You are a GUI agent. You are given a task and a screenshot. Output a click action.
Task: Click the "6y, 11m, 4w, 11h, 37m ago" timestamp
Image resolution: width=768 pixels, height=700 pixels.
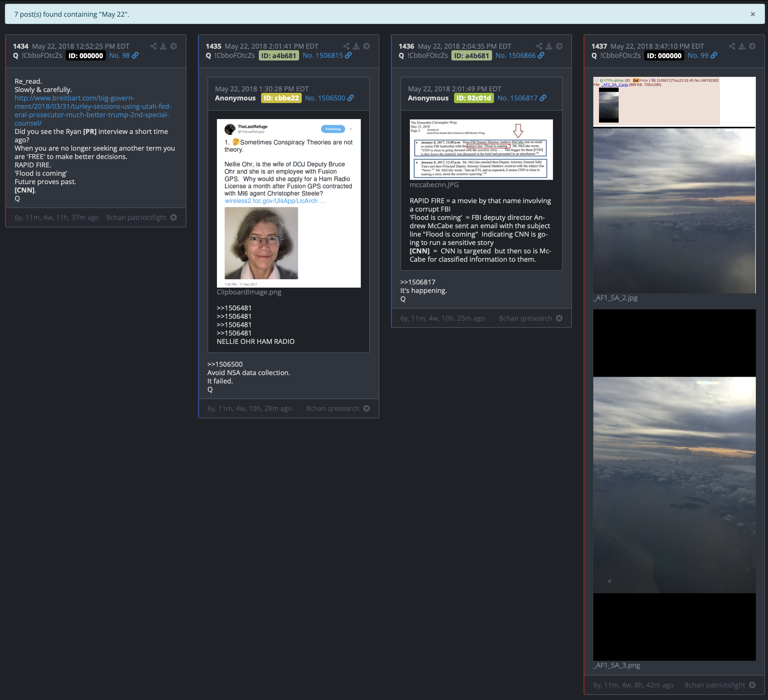tap(57, 217)
